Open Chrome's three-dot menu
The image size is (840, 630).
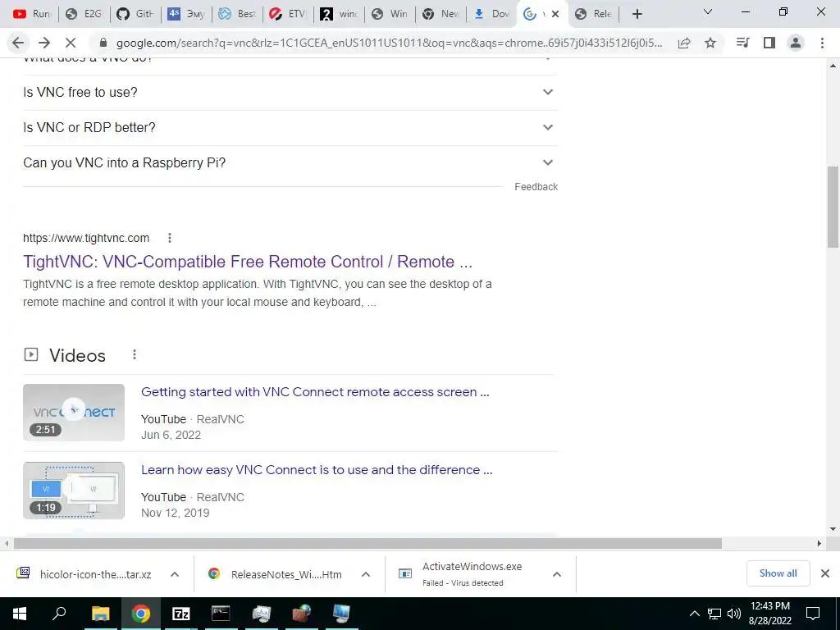click(x=822, y=43)
